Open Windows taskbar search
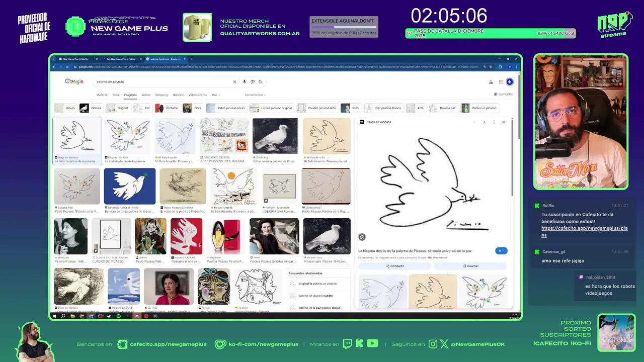 point(63,316)
